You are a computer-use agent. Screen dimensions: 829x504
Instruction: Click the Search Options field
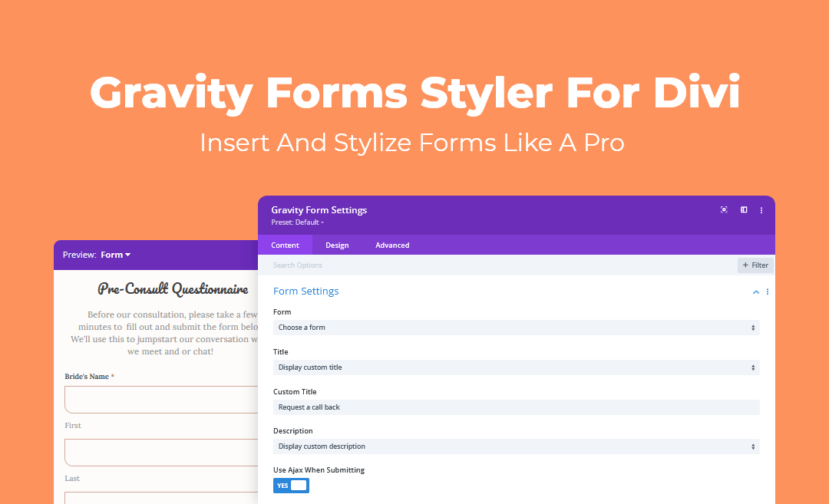pos(384,265)
